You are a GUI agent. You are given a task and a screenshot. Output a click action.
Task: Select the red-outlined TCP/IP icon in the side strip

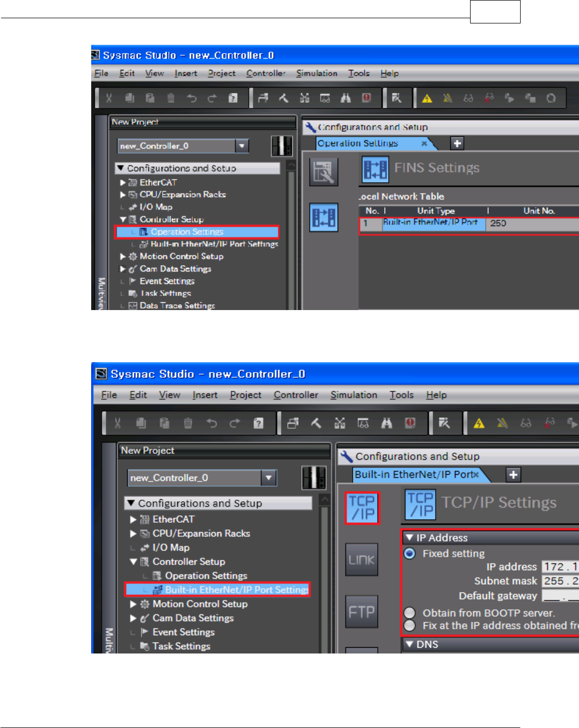pos(362,508)
